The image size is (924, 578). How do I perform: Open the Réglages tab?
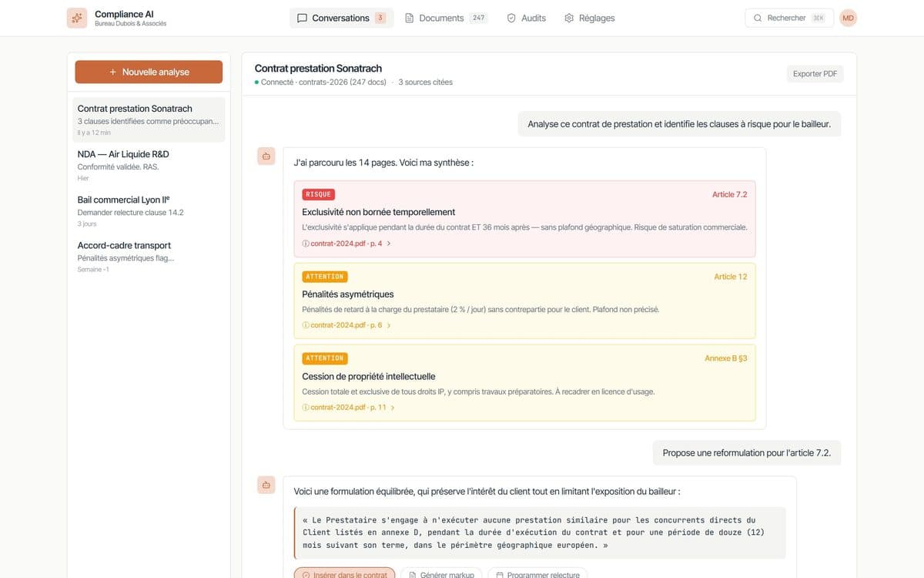(590, 18)
